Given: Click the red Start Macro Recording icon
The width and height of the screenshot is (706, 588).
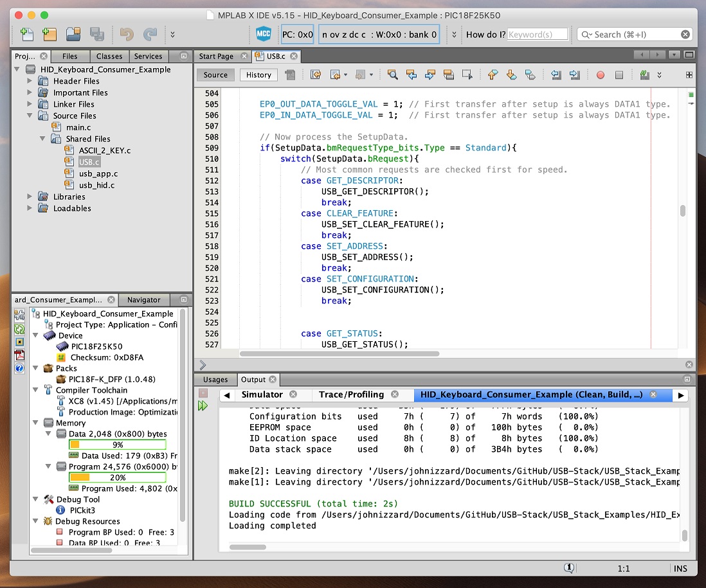Looking at the screenshot, I should pyautogui.click(x=600, y=75).
